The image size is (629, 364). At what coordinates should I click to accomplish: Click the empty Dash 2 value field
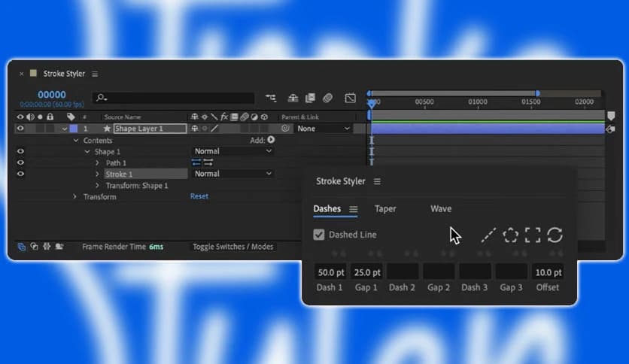[403, 272]
